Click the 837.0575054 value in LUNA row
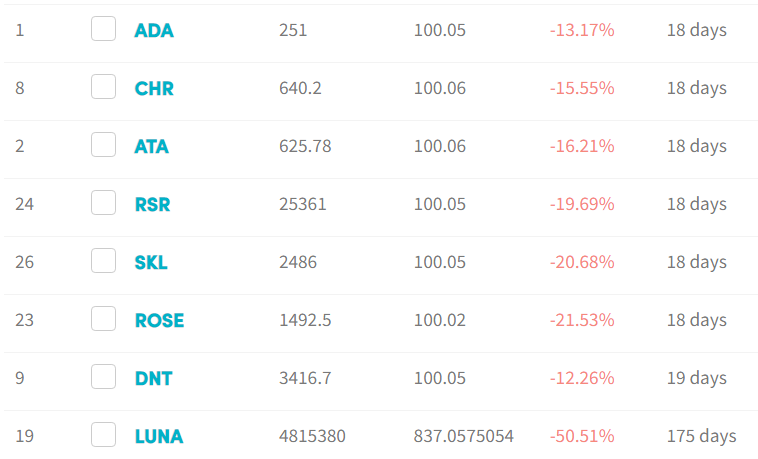This screenshot has width=758, height=459. coord(464,436)
